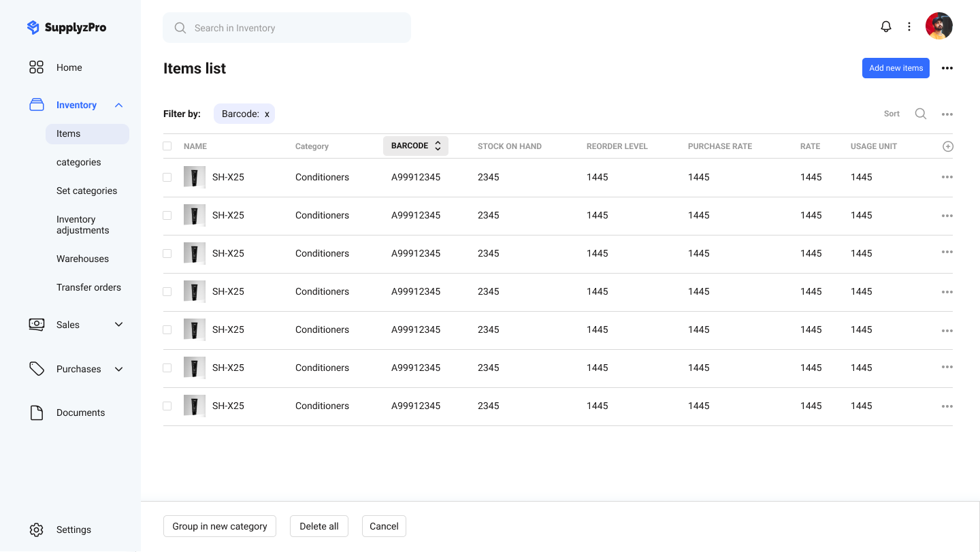Open the Documents page icon
Viewport: 980px width, 552px height.
(37, 412)
